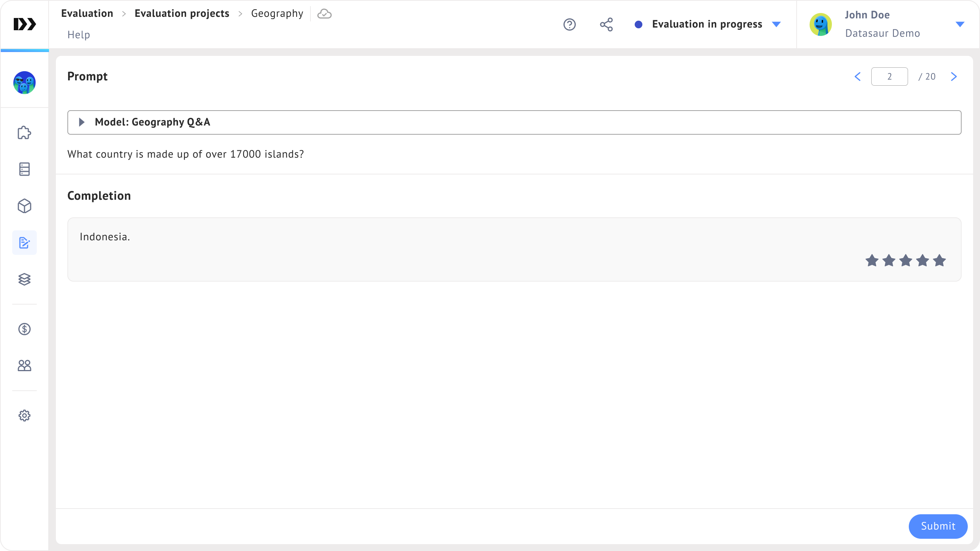Open the Evaluation in progress dropdown

(x=776, y=24)
